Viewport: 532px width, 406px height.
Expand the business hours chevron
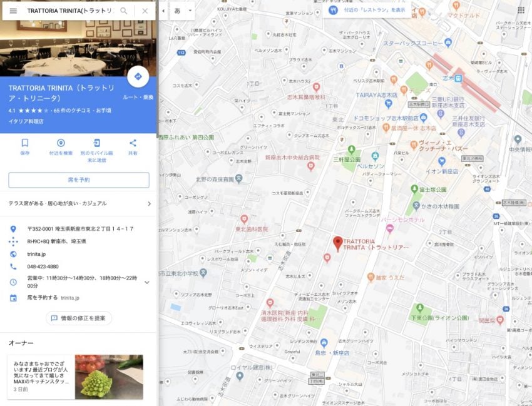coord(147,282)
